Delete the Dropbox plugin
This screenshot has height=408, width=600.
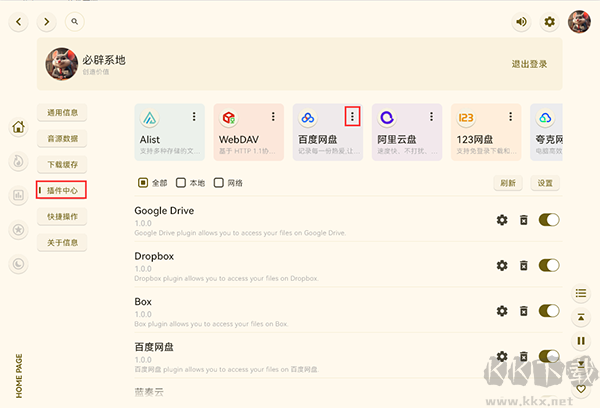pos(523,265)
